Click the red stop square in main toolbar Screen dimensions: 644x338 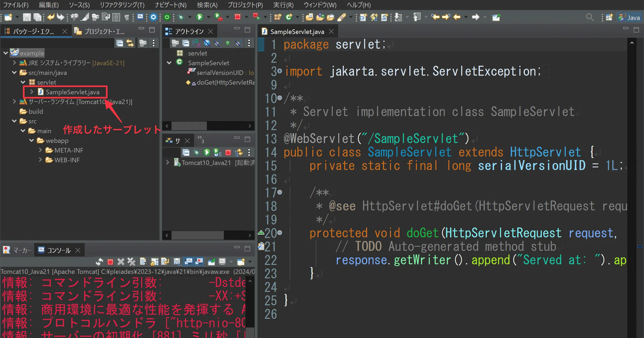[x=237, y=17]
